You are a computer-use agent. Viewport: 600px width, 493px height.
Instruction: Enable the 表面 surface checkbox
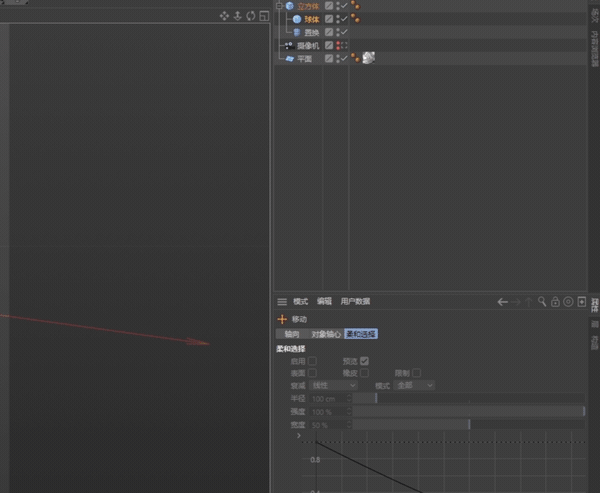(312, 373)
